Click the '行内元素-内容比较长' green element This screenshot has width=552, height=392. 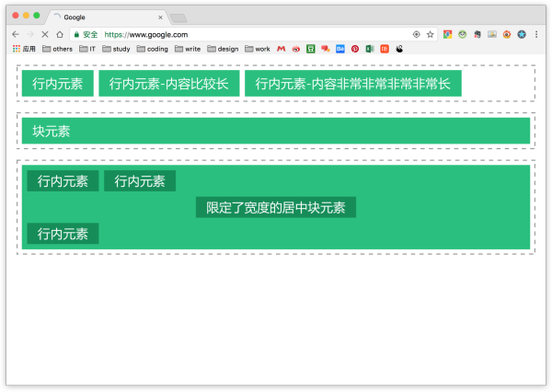(x=169, y=84)
